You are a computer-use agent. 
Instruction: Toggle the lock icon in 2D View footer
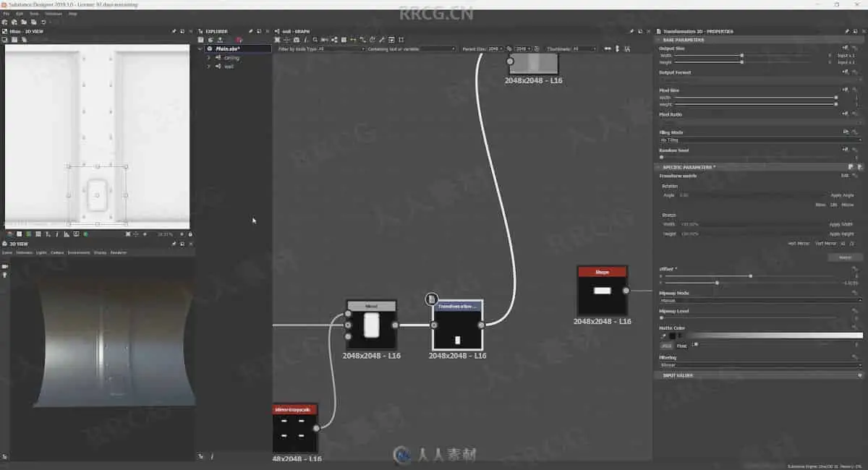190,234
